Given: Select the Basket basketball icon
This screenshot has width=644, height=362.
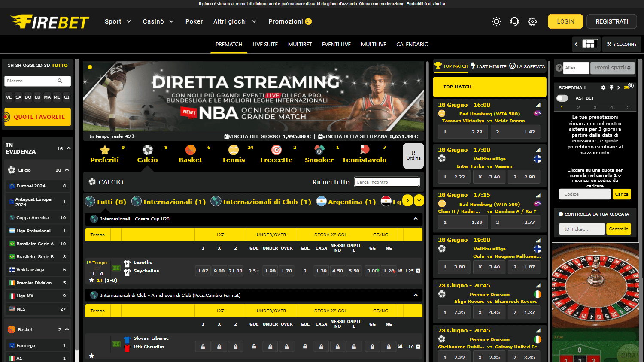Looking at the screenshot, I should [191, 150].
